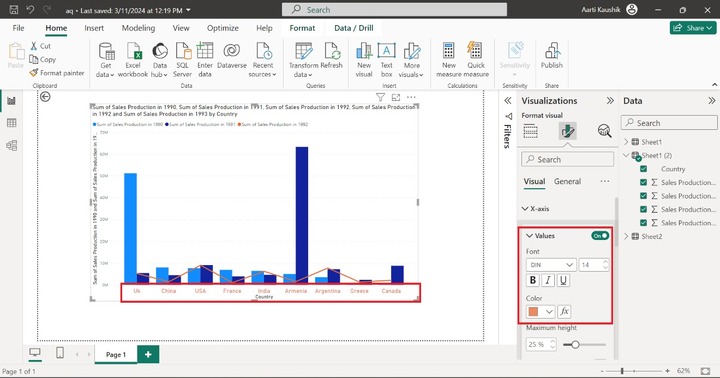720x378 pixels.
Task: Switch to Model view in left sidebar
Action: click(11, 145)
